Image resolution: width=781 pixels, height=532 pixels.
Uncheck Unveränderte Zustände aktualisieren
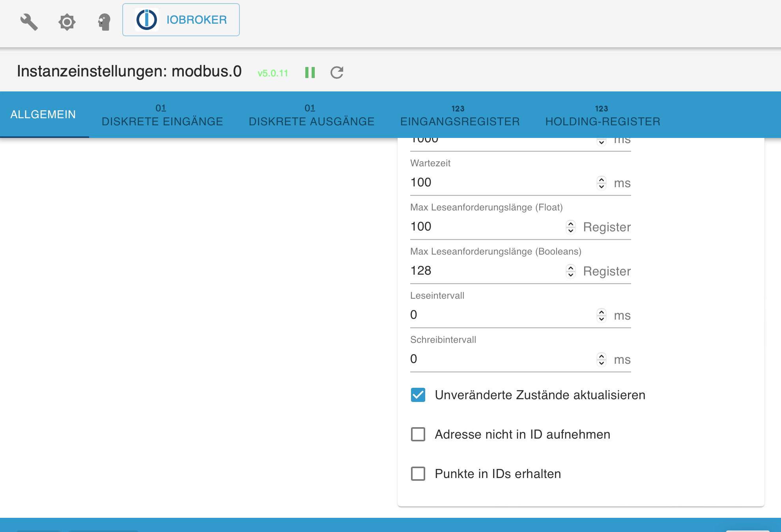[x=418, y=395]
